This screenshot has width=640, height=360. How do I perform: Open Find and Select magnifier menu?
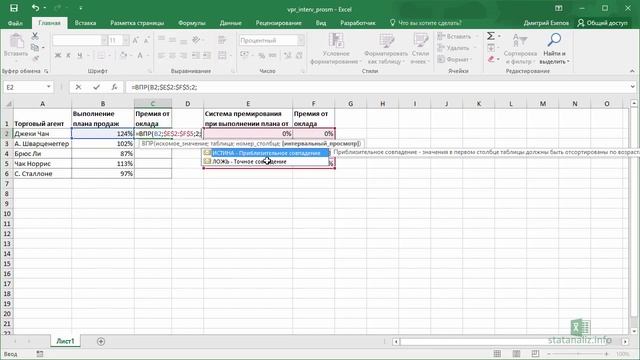tap(554, 49)
